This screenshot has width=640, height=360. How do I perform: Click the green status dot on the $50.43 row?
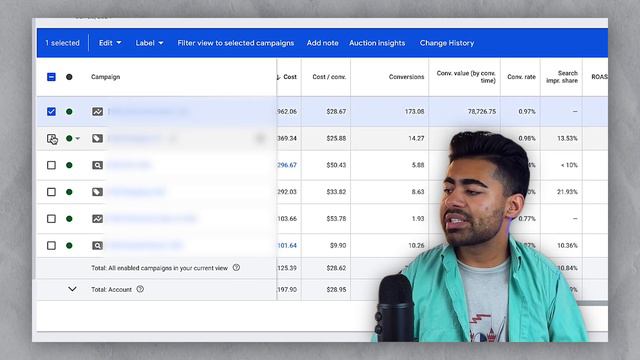(69, 165)
